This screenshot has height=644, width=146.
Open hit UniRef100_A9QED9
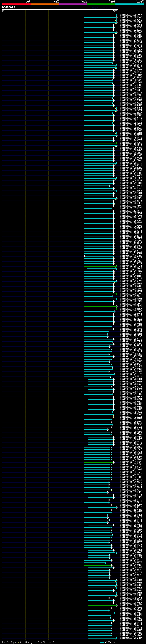click(x=131, y=22)
